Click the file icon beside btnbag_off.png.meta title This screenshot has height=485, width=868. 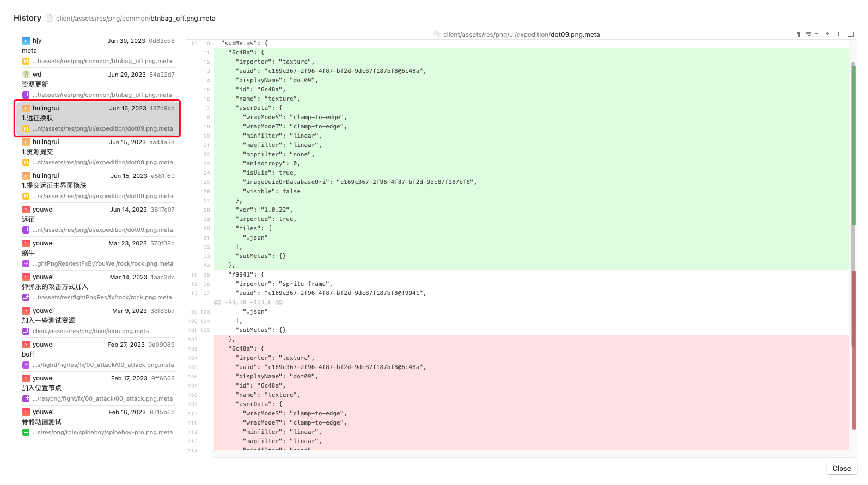(x=50, y=18)
